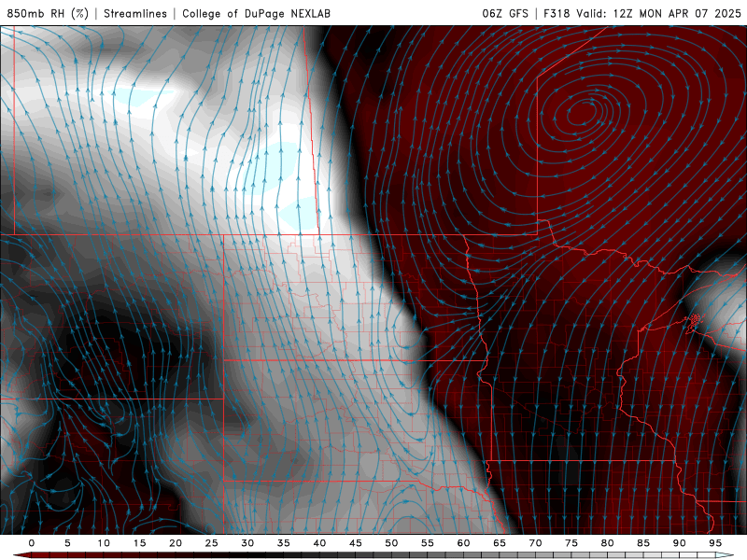747x560 pixels.
Task: Click the 55 label on the color scale
Action: coord(428,543)
